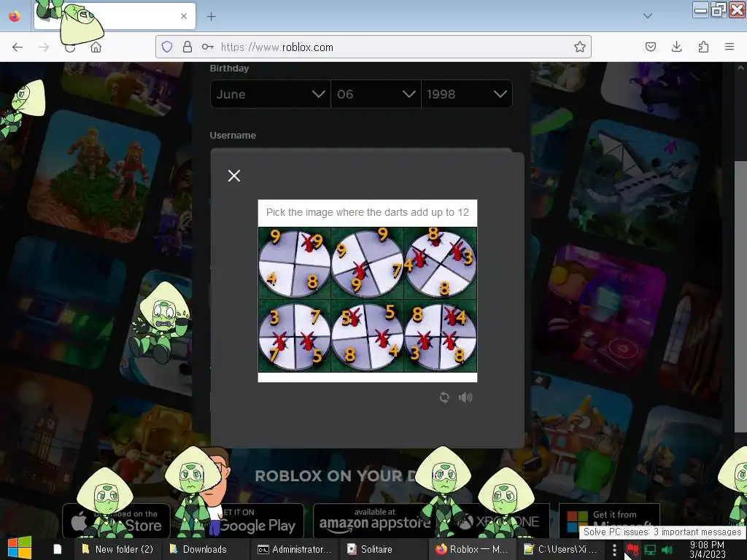Switch to New folder (2) taskbar window
The width and height of the screenshot is (747, 560).
click(117, 549)
